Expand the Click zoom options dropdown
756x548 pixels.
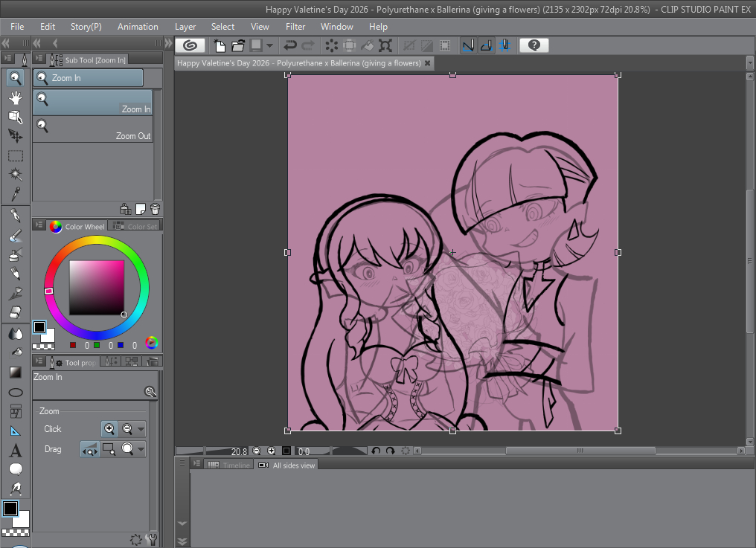[x=141, y=429]
